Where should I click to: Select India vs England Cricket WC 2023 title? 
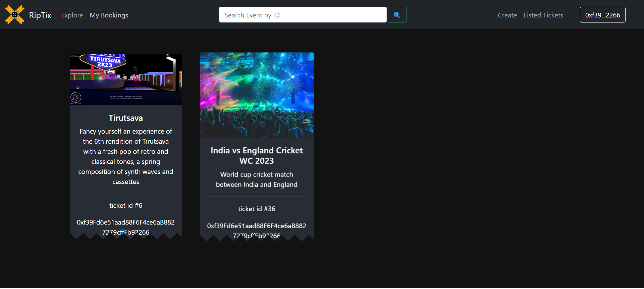tap(257, 156)
